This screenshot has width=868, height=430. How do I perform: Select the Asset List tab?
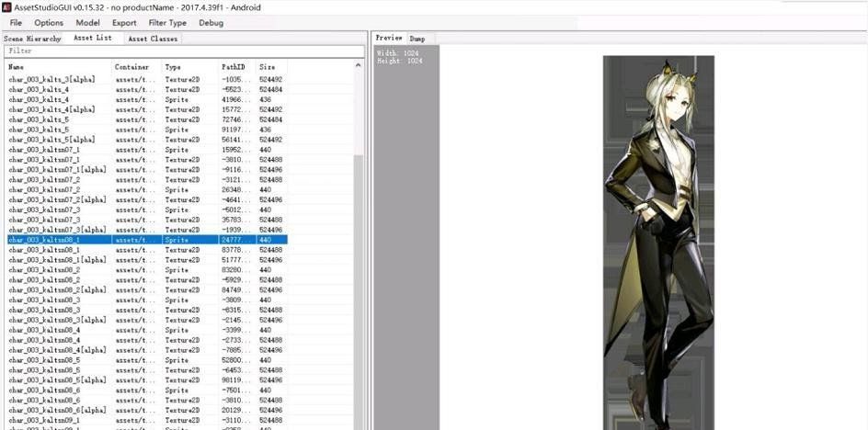pyautogui.click(x=93, y=39)
